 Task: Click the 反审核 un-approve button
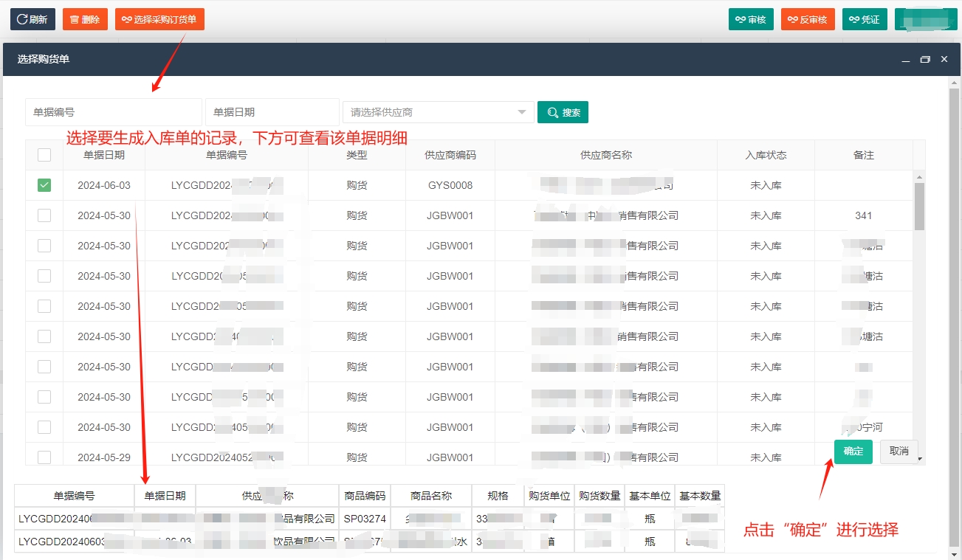point(808,19)
